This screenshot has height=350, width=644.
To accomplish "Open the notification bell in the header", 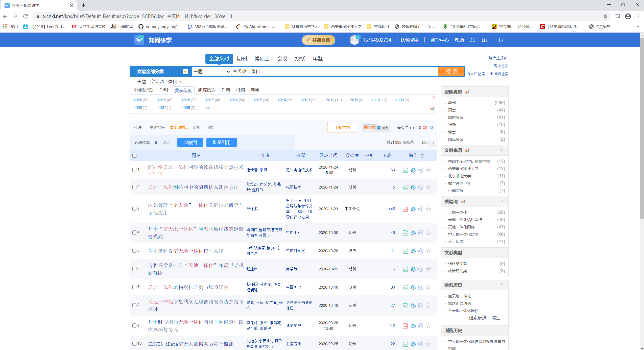I will [472, 40].
